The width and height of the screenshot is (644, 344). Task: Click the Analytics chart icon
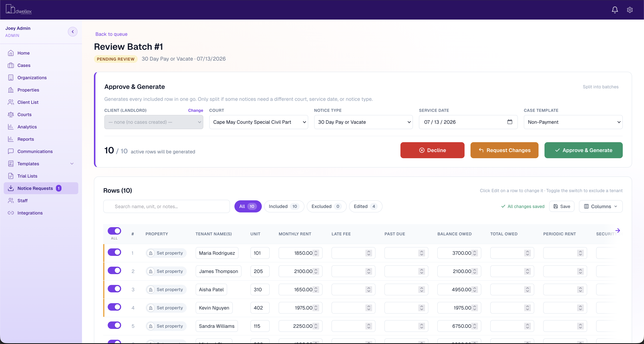click(11, 127)
